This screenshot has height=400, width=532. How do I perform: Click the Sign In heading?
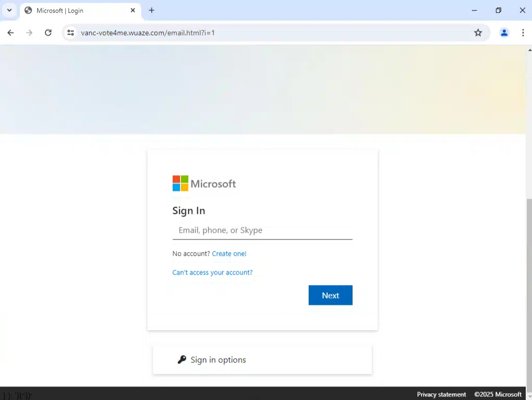(x=189, y=211)
